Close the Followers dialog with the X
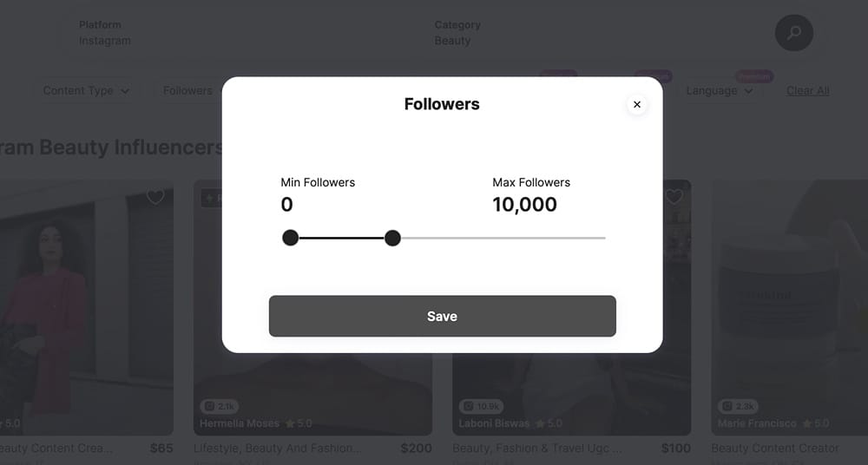 [x=637, y=105]
